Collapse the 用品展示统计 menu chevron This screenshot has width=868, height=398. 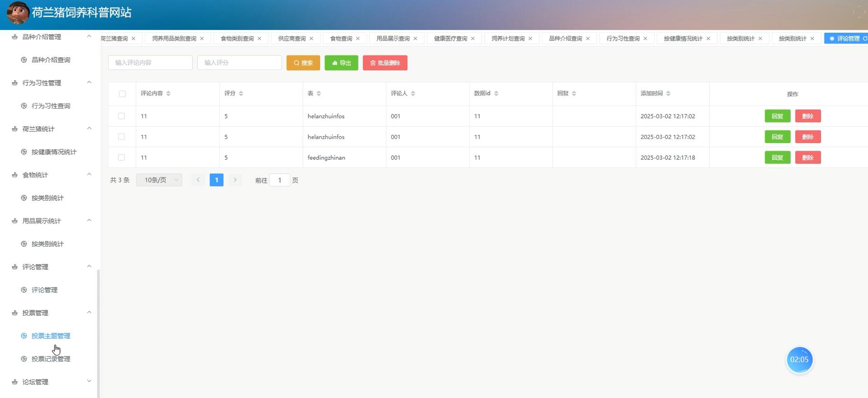pyautogui.click(x=89, y=220)
